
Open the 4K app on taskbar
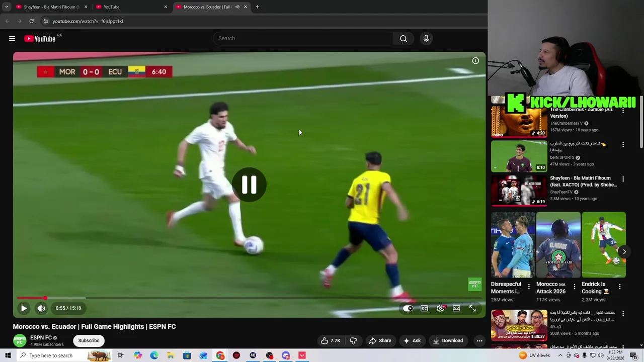coord(253,355)
